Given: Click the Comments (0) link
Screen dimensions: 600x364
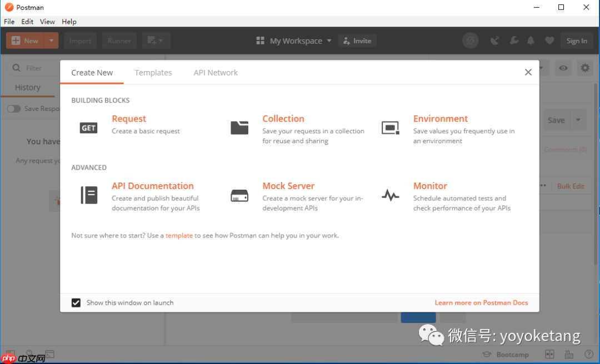Looking at the screenshot, I should pyautogui.click(x=566, y=149).
